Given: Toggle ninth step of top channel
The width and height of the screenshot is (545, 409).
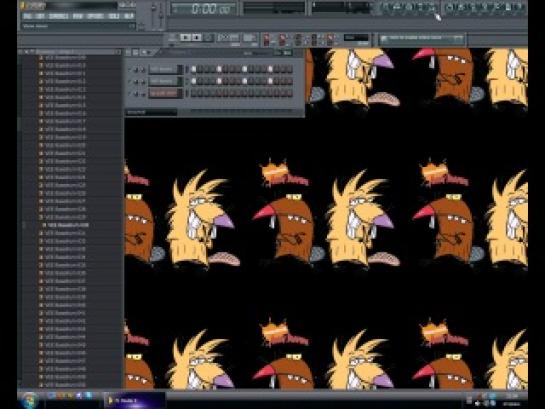Looking at the screenshot, I should [x=245, y=69].
